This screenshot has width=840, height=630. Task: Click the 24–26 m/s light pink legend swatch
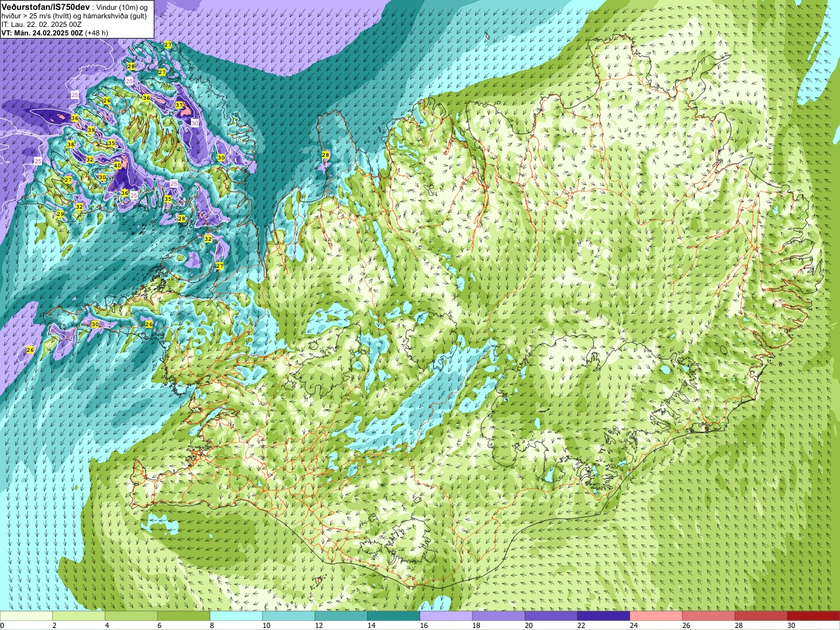[x=656, y=616]
